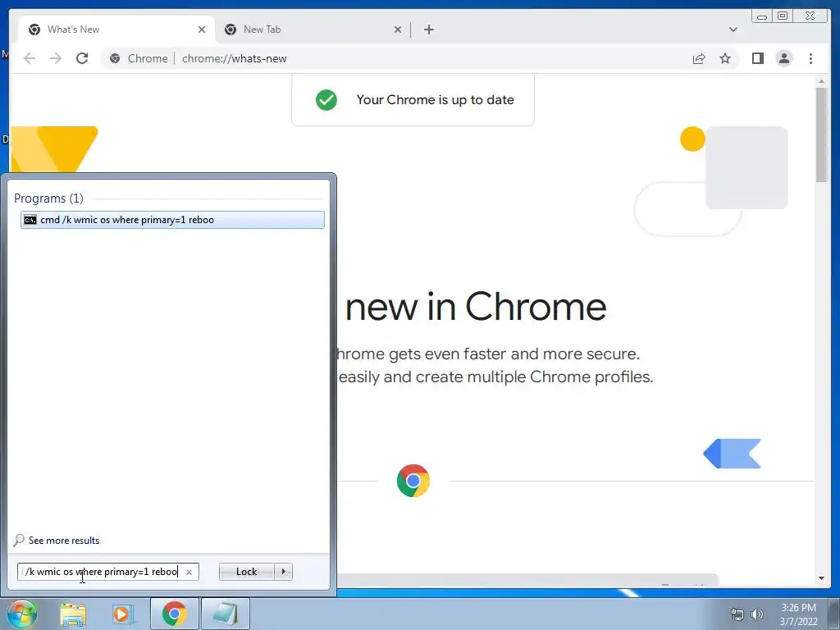
Task: Click the Lock button
Action: coord(246,572)
